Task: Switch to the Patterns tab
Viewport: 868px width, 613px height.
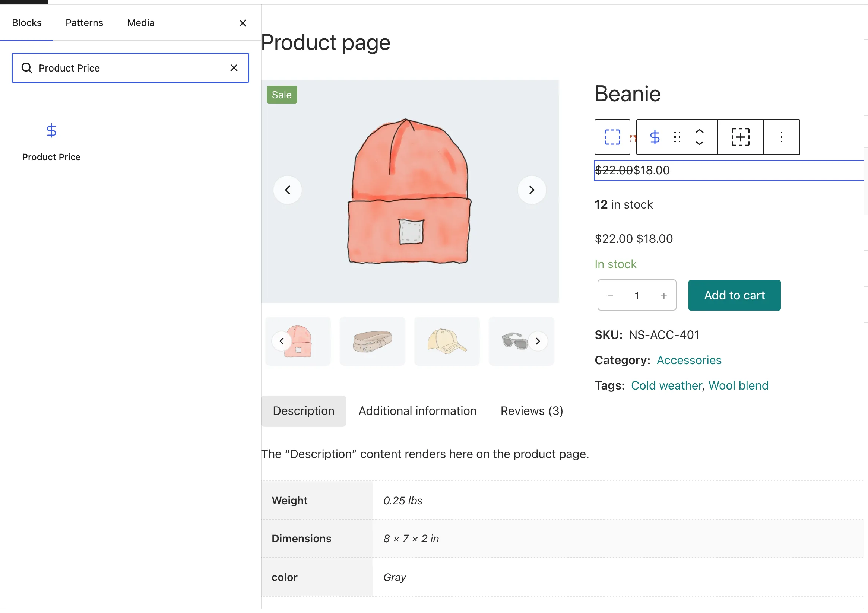Action: tap(84, 23)
